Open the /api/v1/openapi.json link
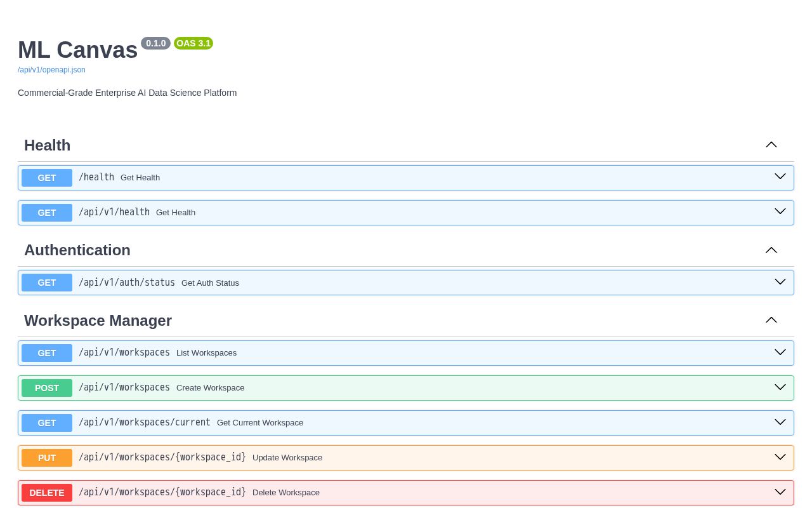 51,70
